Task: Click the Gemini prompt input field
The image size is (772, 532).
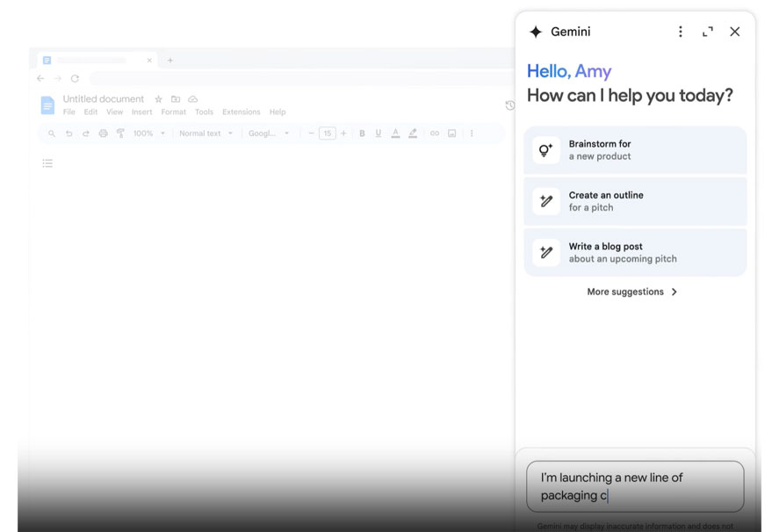Action: tap(634, 486)
